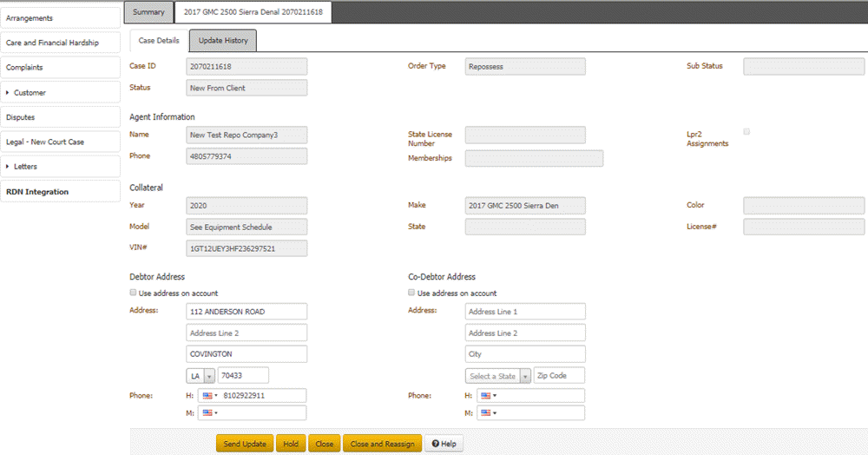Open Co-Debtor Select a State dropdown
868x455 pixels.
(497, 376)
